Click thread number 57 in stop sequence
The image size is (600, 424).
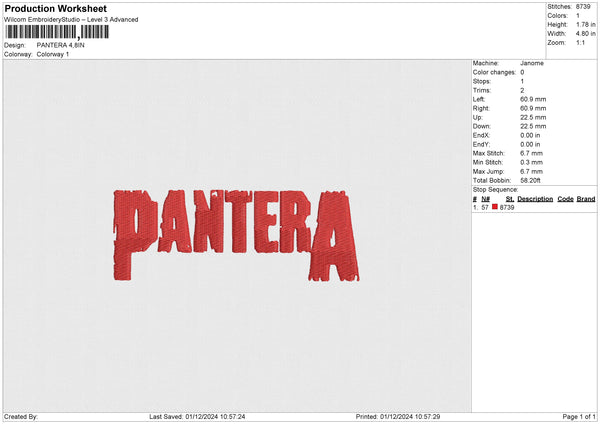coord(485,207)
